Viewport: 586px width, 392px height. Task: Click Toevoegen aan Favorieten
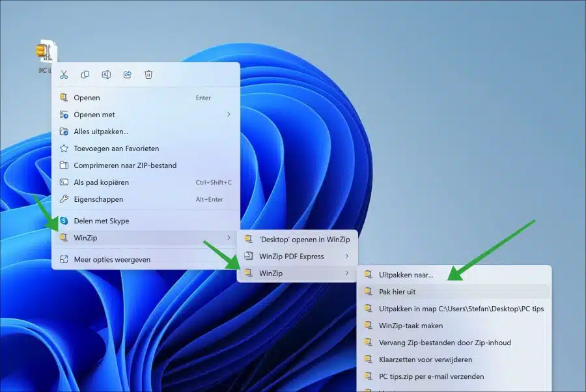click(146, 148)
